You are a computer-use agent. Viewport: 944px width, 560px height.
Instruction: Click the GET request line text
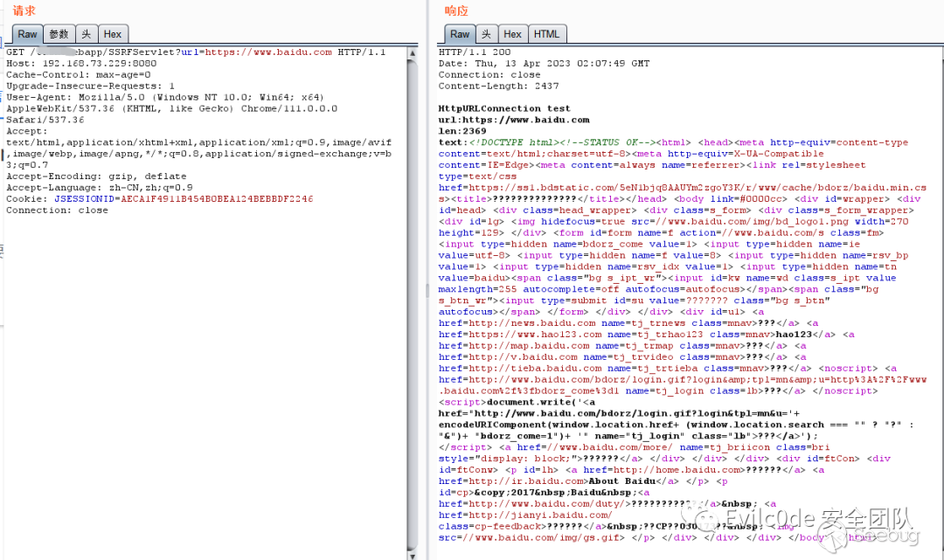click(x=196, y=52)
